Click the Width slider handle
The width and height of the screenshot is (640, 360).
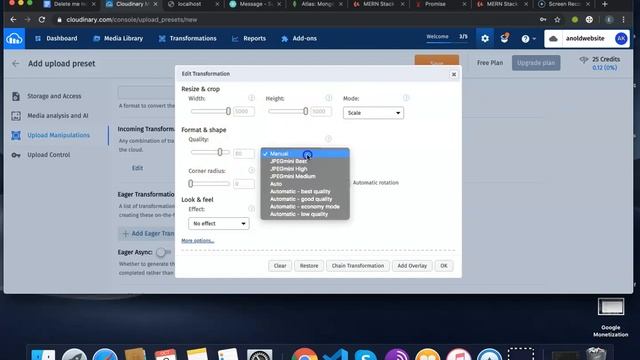[x=228, y=111]
